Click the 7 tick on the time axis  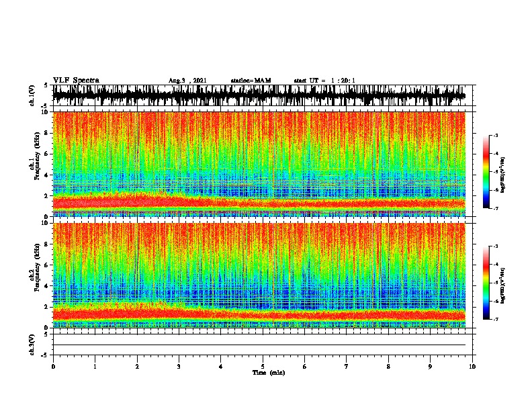tap(347, 367)
